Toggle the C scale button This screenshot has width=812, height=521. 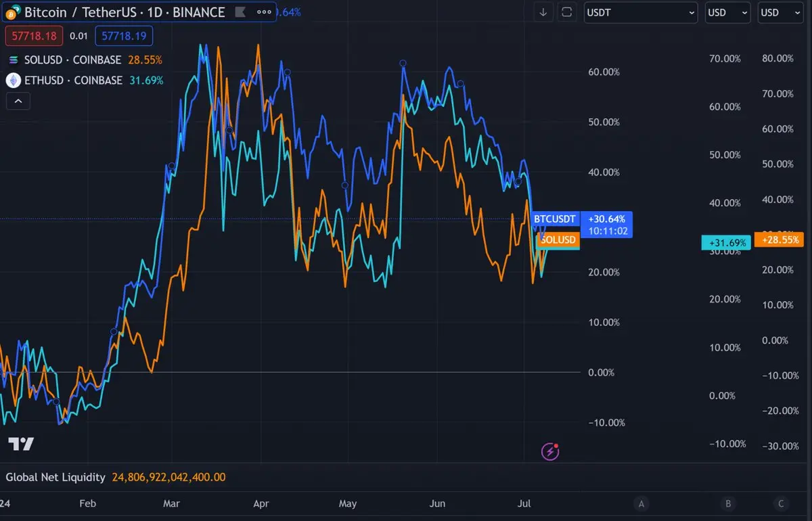click(x=781, y=503)
